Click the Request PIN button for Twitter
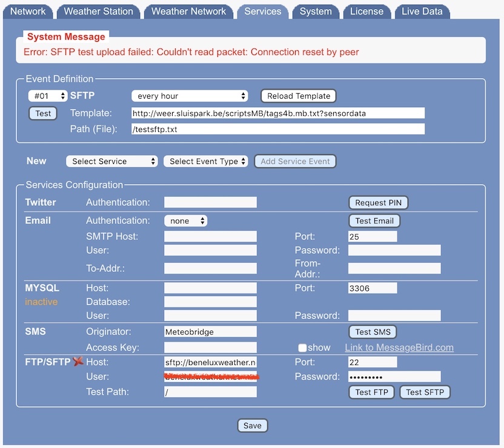This screenshot has height=448, width=504. coord(379,203)
